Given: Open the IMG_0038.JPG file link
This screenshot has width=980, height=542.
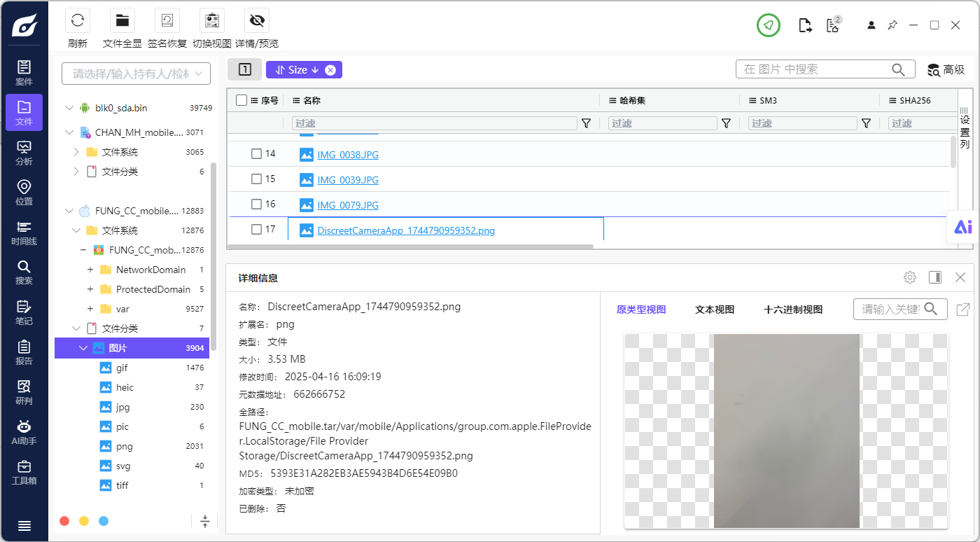Looking at the screenshot, I should click(x=348, y=155).
